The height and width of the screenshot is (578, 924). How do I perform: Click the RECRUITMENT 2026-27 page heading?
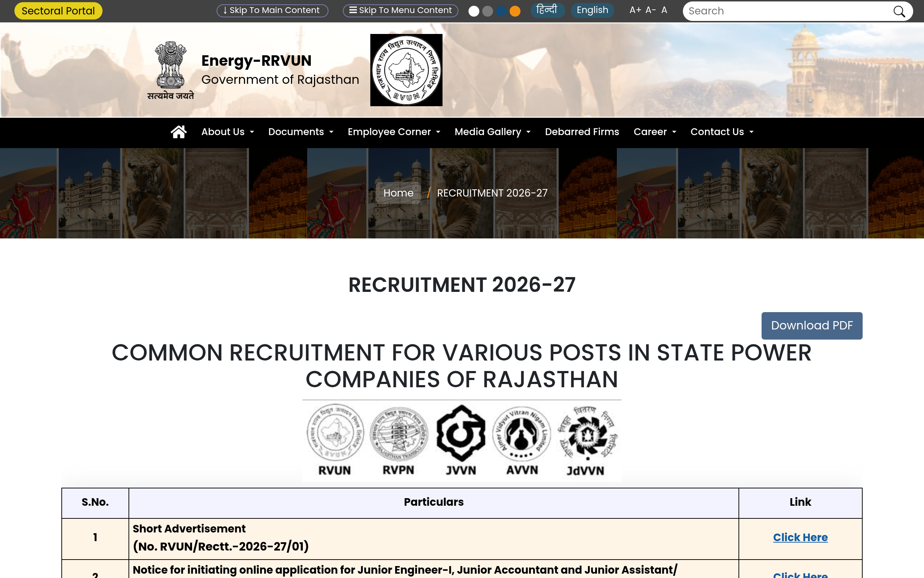tap(462, 285)
